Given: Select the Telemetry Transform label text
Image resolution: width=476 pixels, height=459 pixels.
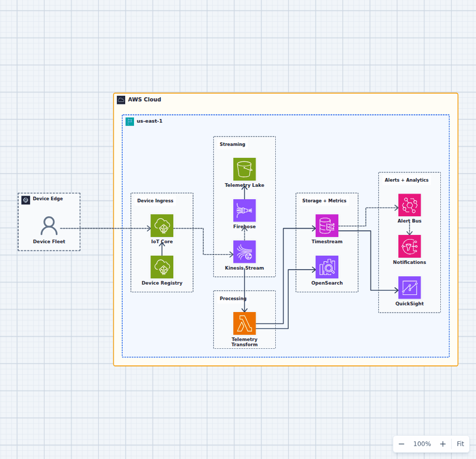Looking at the screenshot, I should coord(244,342).
